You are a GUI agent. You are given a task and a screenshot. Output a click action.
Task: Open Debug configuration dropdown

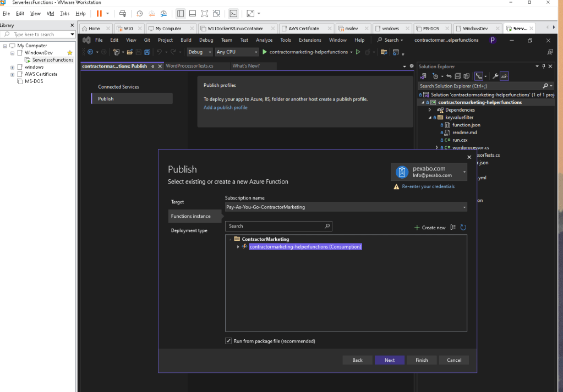(200, 52)
